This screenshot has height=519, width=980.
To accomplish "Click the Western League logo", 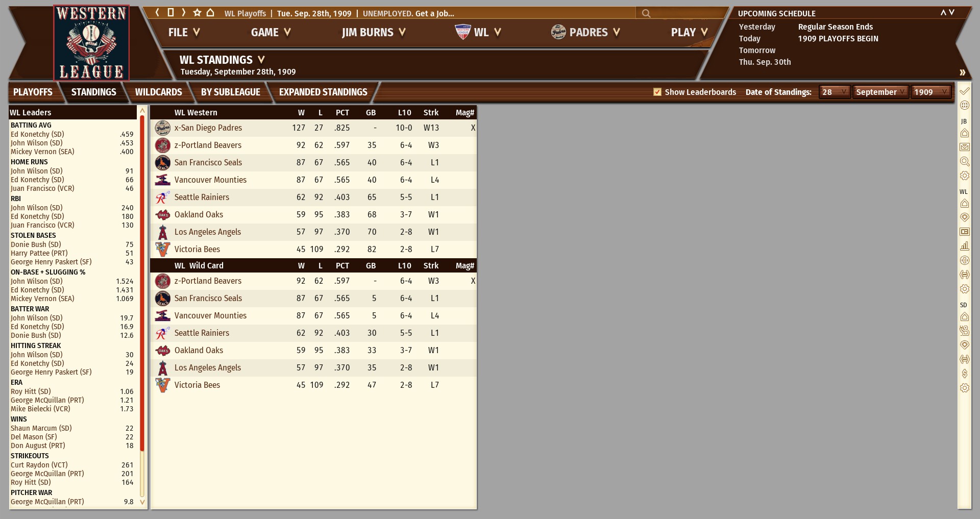I will pyautogui.click(x=91, y=43).
